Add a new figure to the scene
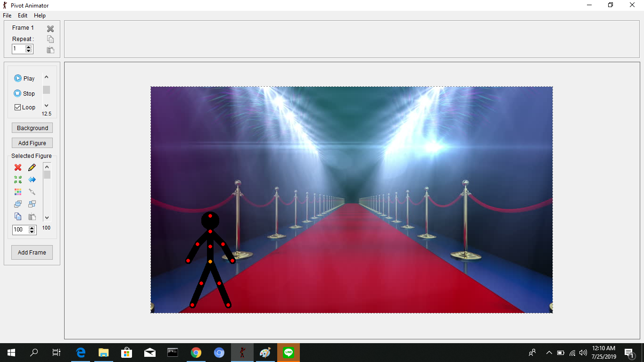644x362 pixels. pyautogui.click(x=32, y=143)
